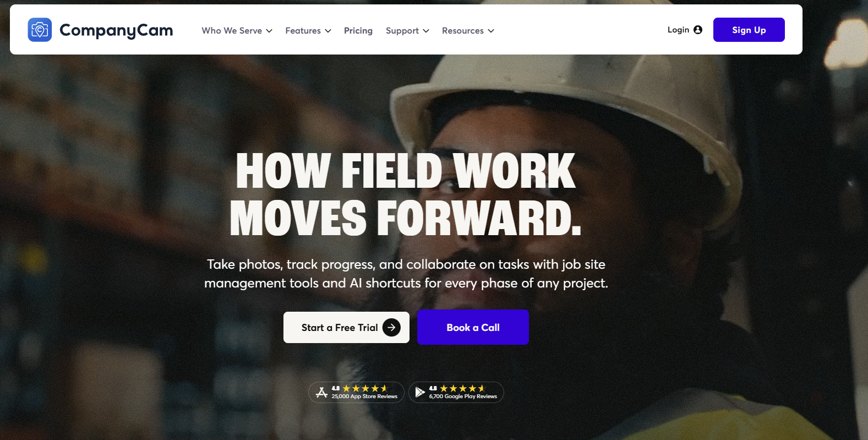Viewport: 868px width, 440px height.
Task: Click the arrow icon in Start a Free Trial
Action: pyautogui.click(x=391, y=327)
